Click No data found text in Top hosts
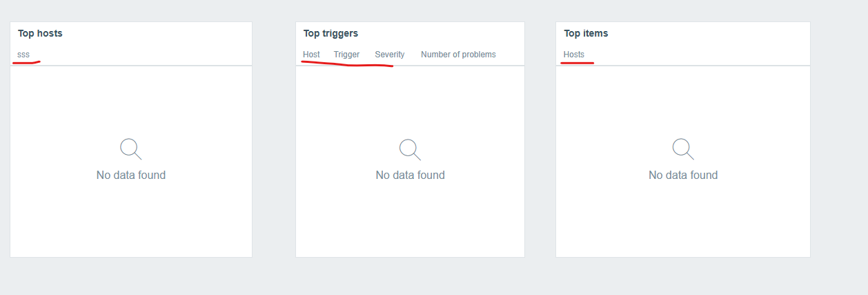 pos(131,175)
